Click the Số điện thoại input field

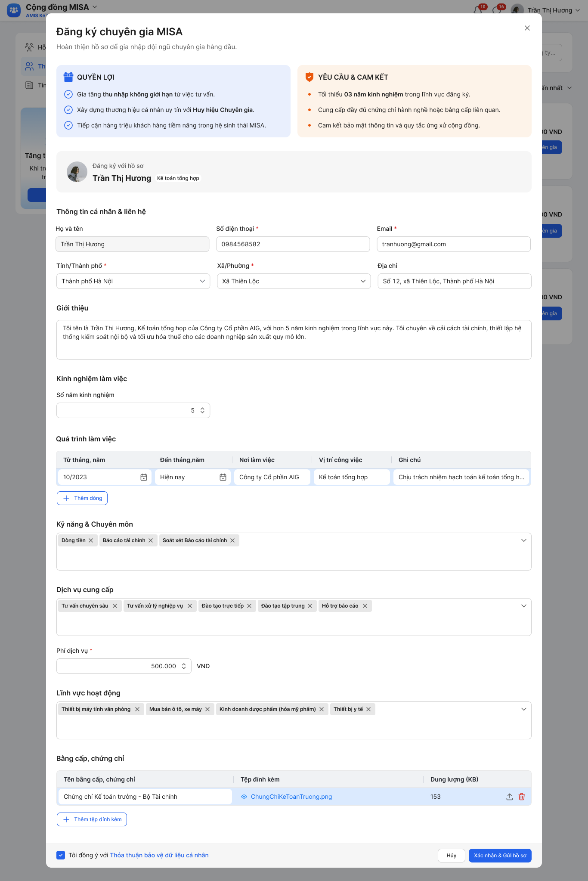(x=293, y=244)
